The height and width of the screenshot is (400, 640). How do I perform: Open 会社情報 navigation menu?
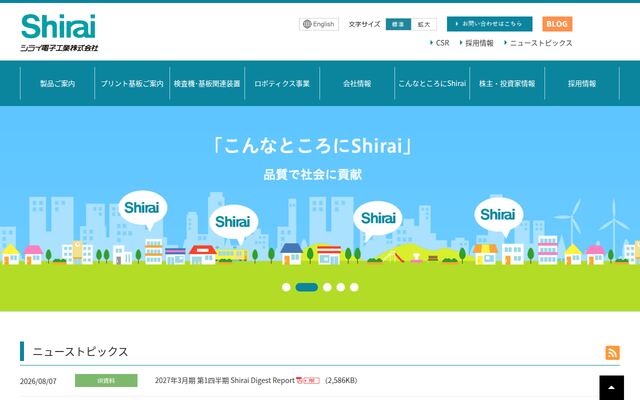(x=357, y=83)
